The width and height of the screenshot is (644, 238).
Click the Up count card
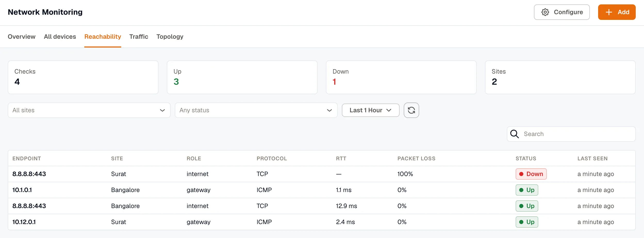[242, 77]
